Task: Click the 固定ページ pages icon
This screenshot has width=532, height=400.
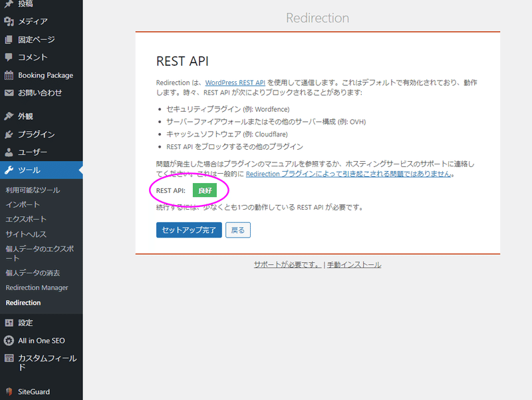Action: pos(9,39)
